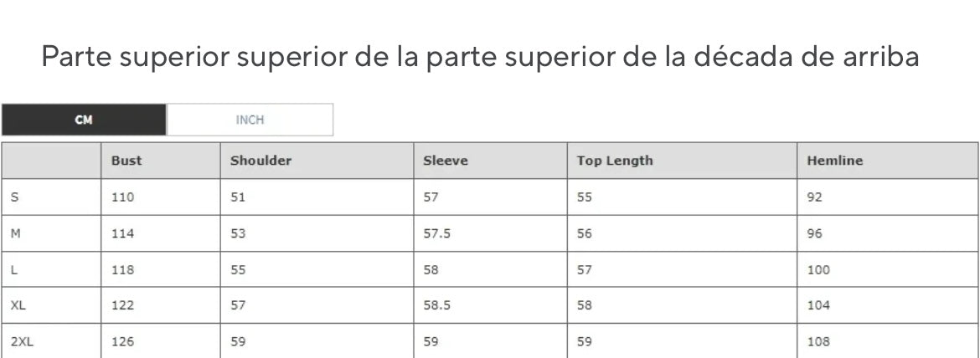Click Hemline value 100 in L row
Image resolution: width=980 pixels, height=358 pixels.
(x=818, y=270)
